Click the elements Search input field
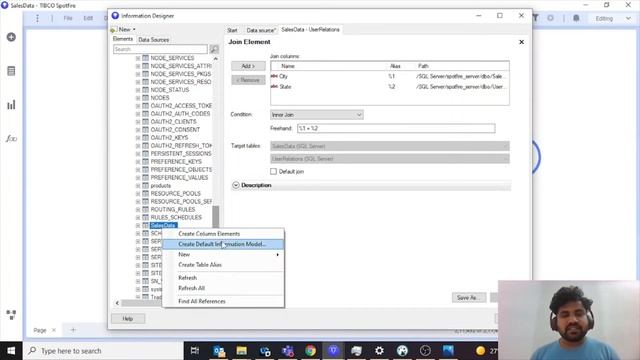 [160, 49]
